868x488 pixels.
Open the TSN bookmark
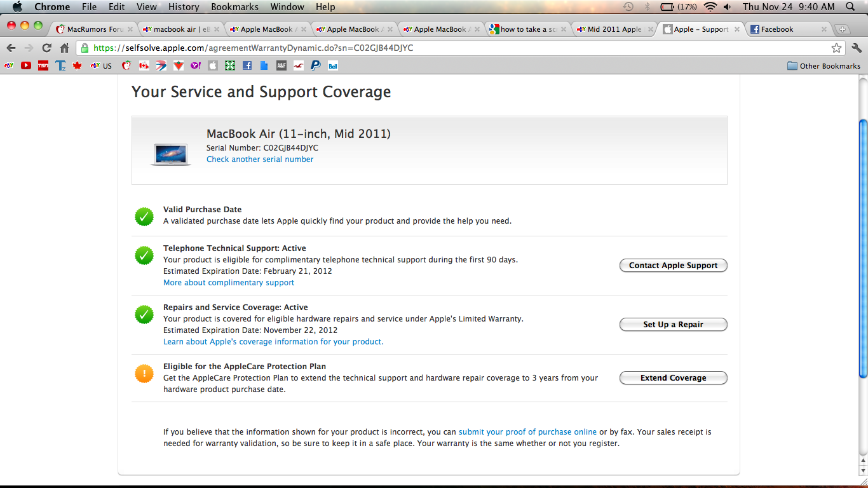[43, 65]
